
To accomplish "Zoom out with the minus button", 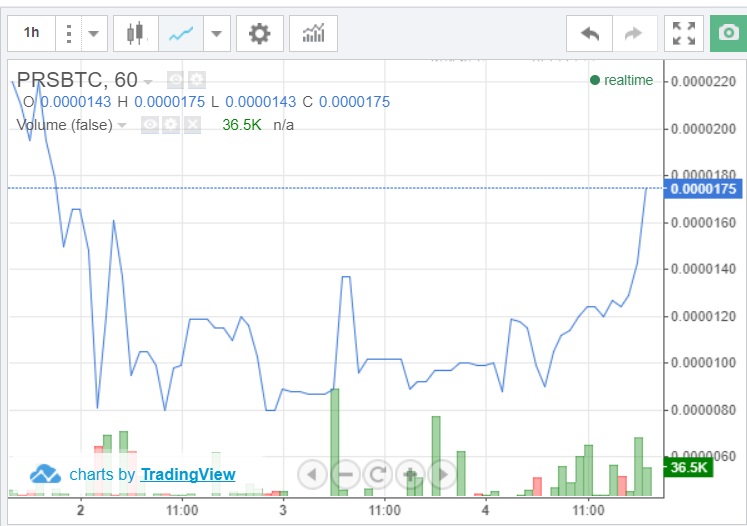I will point(345,474).
